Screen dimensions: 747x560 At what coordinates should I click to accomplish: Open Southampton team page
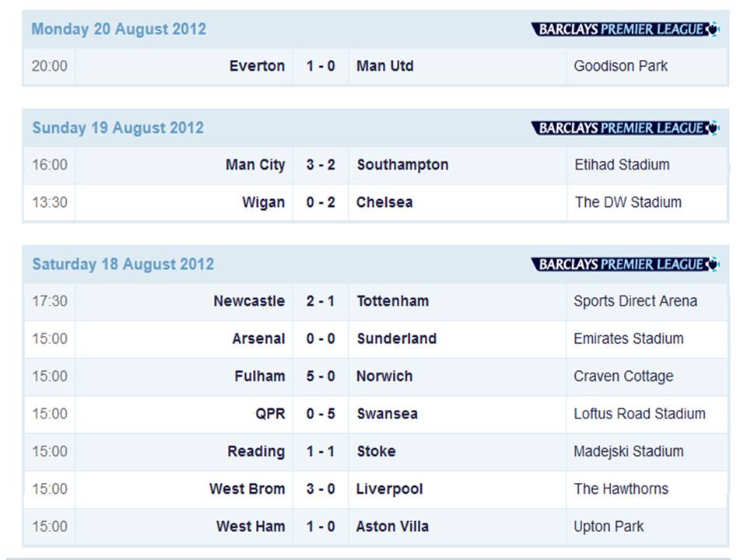coord(402,165)
